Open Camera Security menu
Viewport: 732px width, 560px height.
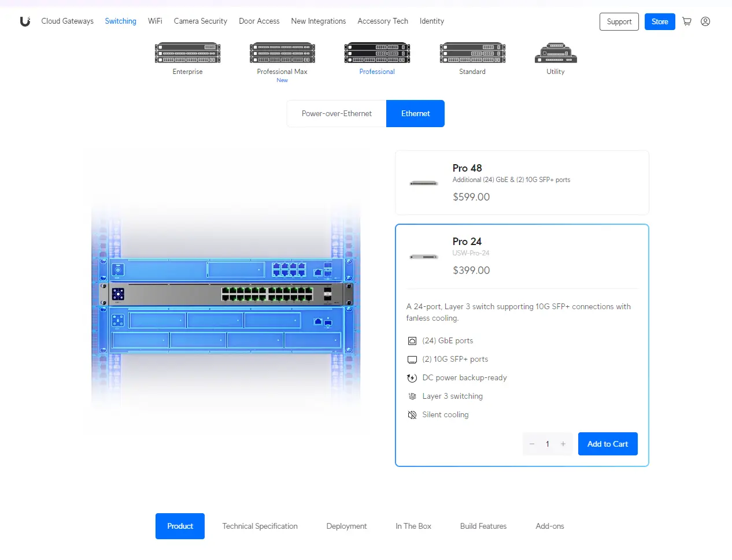(x=201, y=21)
